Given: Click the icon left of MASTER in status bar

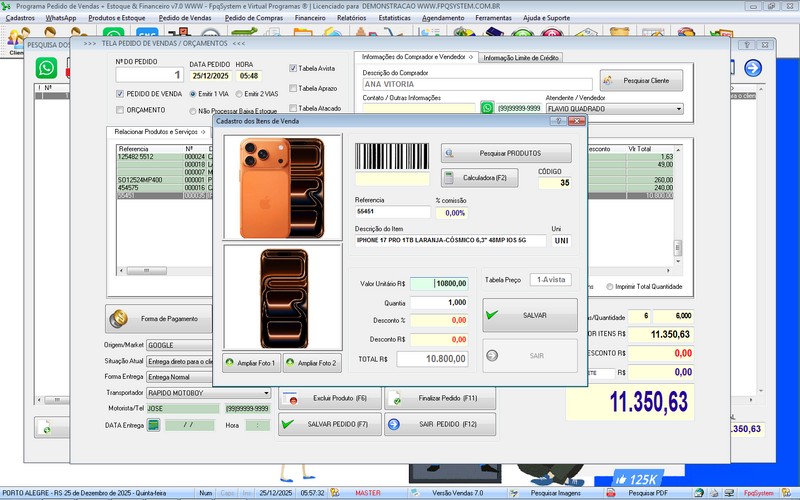Looking at the screenshot, I should click(x=335, y=493).
